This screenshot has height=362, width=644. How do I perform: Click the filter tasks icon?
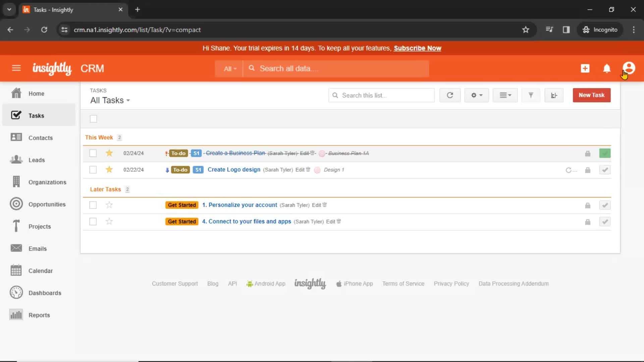coord(530,95)
